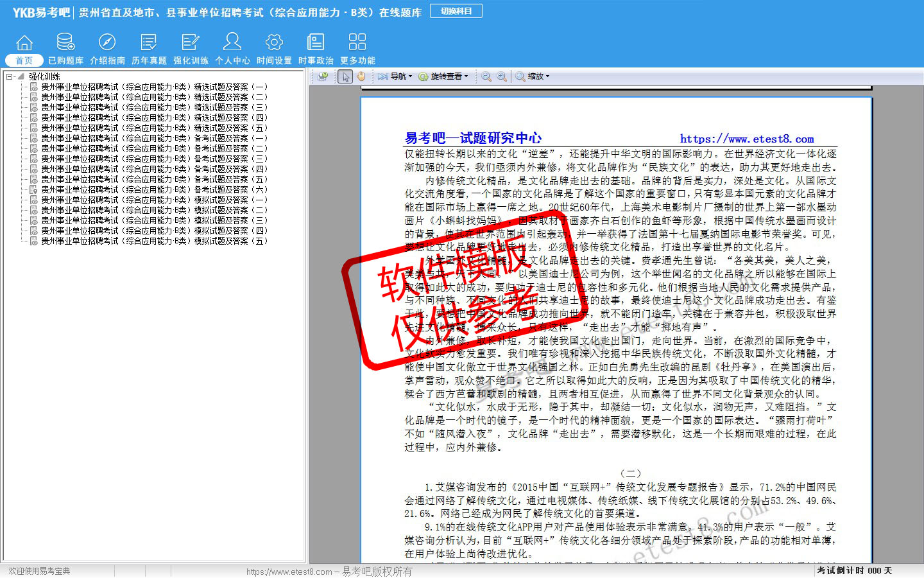This screenshot has width=924, height=578.
Task: Click the 切换科目 switch subject button
Action: click(456, 11)
